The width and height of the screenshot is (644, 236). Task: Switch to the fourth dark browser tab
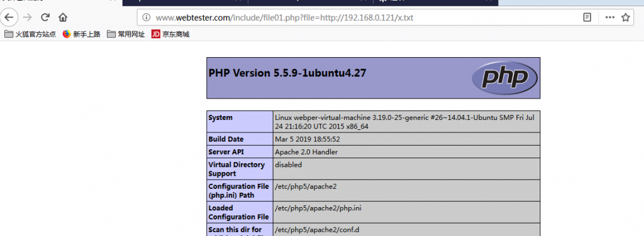point(436,3)
